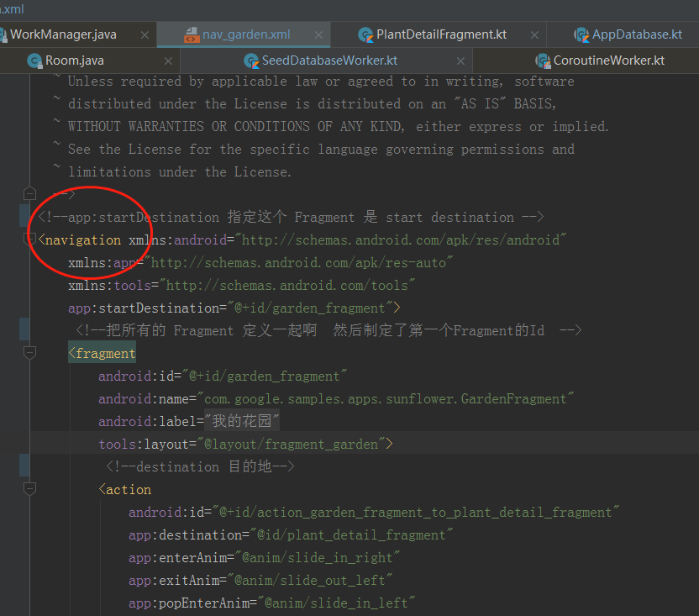Collapse the fragment tag fold marker
Viewport: 699px width, 616px height.
pos(29,353)
